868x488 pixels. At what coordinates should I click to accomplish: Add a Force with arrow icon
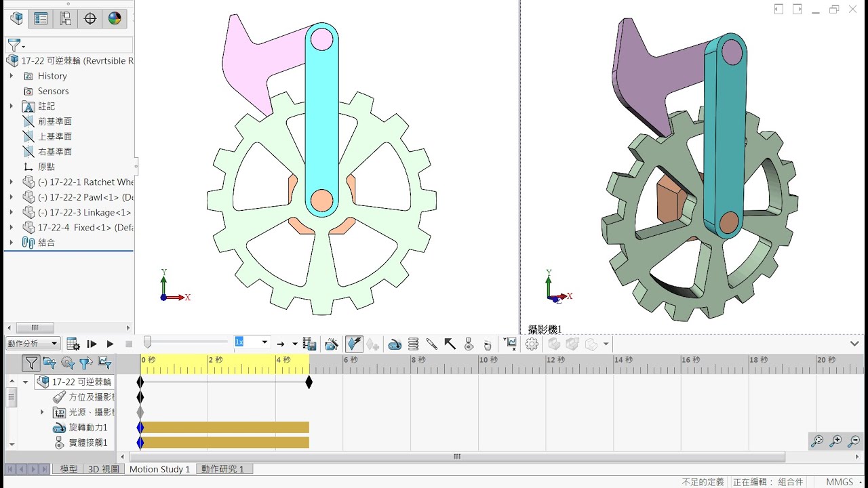click(x=450, y=344)
